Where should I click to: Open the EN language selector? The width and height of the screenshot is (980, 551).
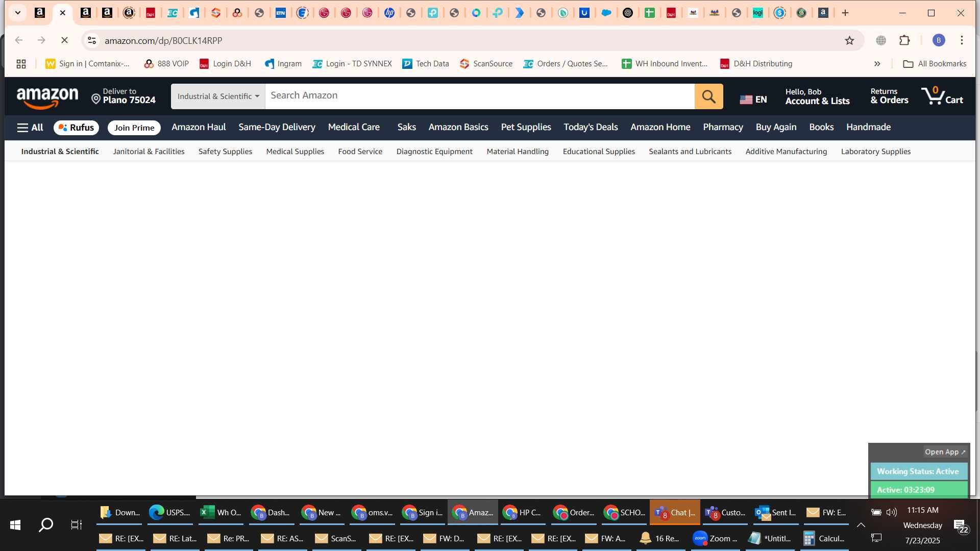(x=753, y=99)
